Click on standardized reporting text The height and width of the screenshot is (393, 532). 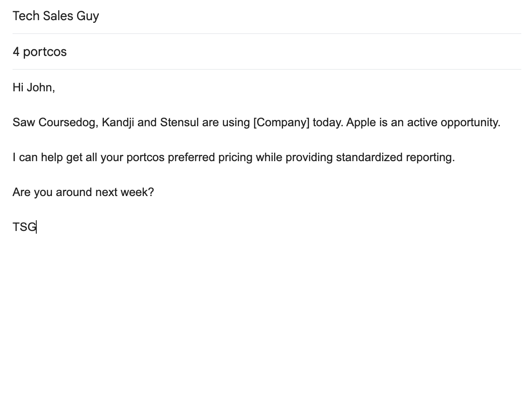point(395,158)
